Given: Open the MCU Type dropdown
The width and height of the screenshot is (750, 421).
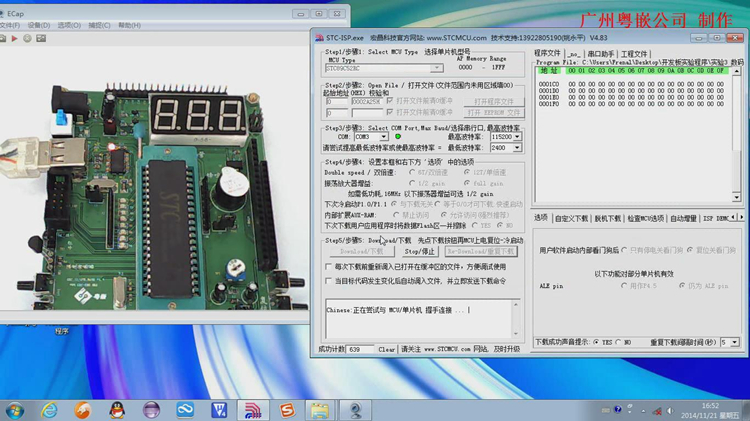Looking at the screenshot, I should [437, 68].
